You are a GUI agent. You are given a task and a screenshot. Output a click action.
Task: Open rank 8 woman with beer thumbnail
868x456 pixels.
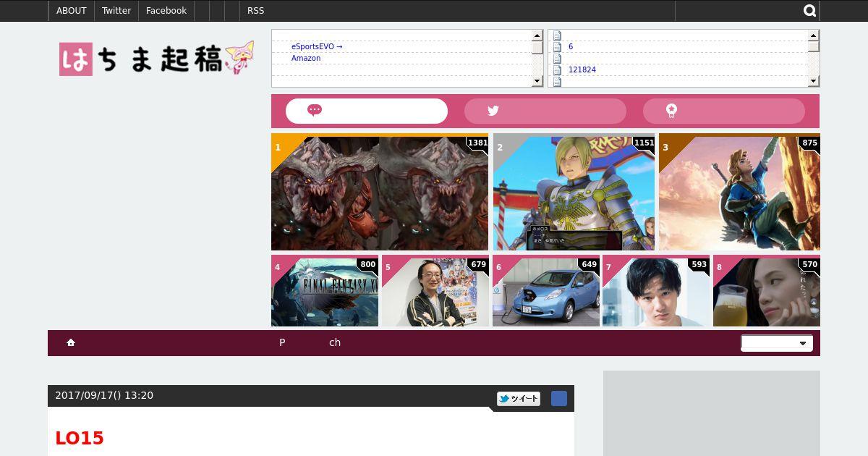pos(767,290)
